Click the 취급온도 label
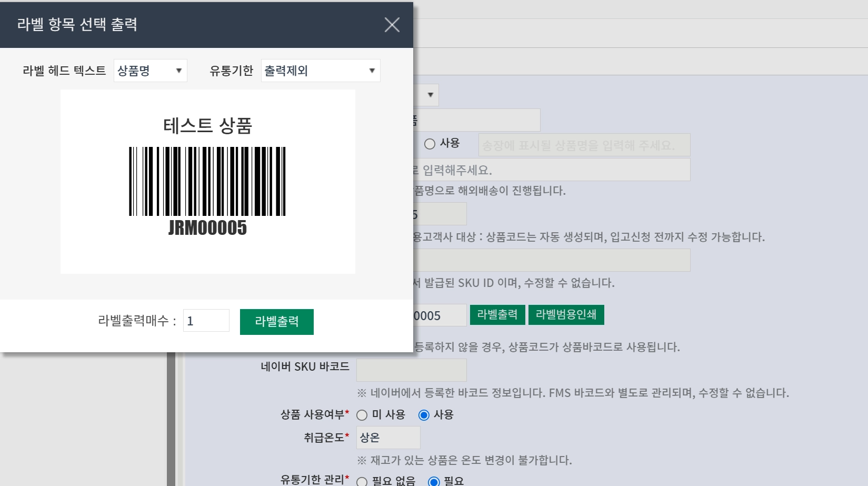The width and height of the screenshot is (868, 486). pyautogui.click(x=326, y=438)
